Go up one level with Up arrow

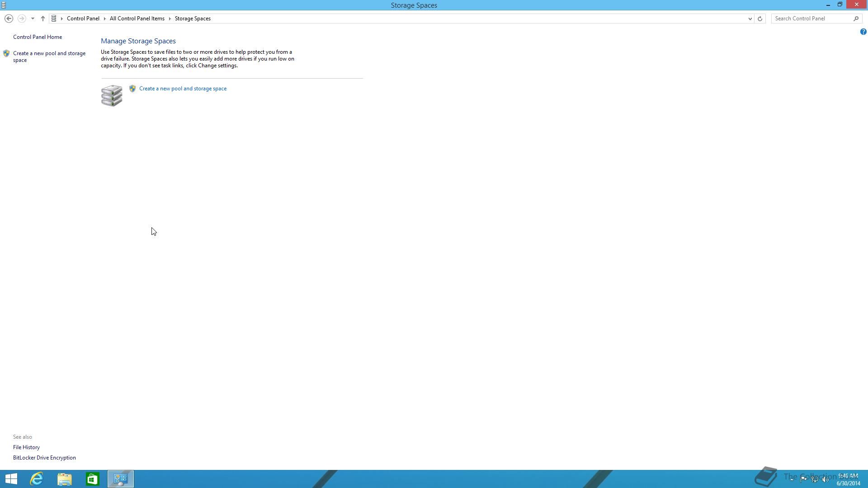(43, 19)
